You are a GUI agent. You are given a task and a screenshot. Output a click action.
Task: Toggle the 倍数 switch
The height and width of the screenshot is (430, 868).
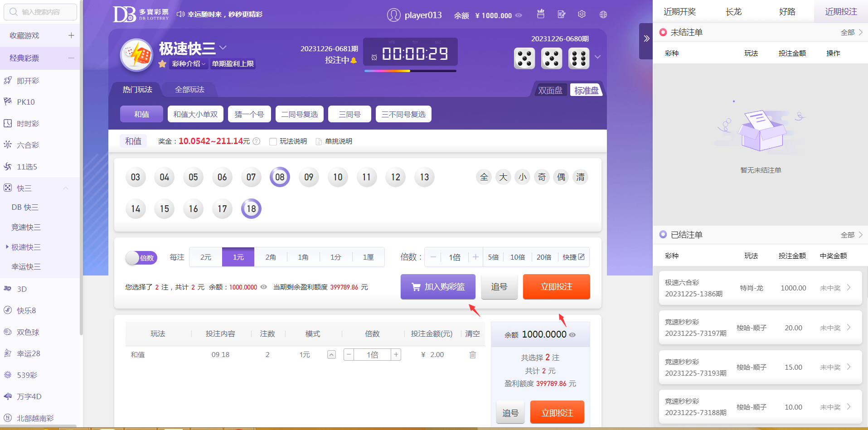click(141, 258)
